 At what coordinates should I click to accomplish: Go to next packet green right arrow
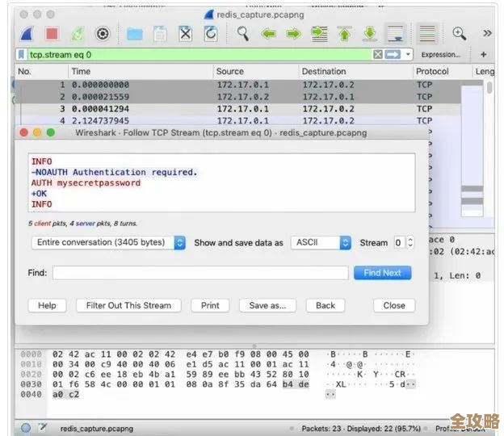pyautogui.click(x=293, y=34)
